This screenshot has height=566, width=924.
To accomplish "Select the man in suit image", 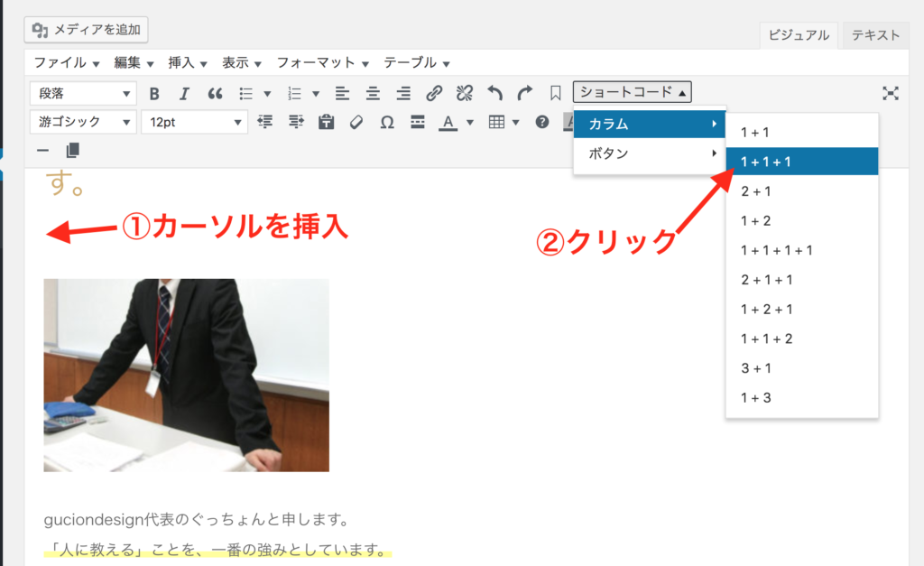I will coord(186,375).
